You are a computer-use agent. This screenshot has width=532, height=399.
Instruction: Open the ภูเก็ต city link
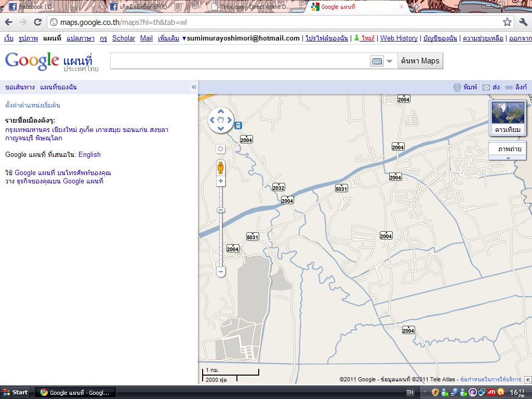[86, 129]
